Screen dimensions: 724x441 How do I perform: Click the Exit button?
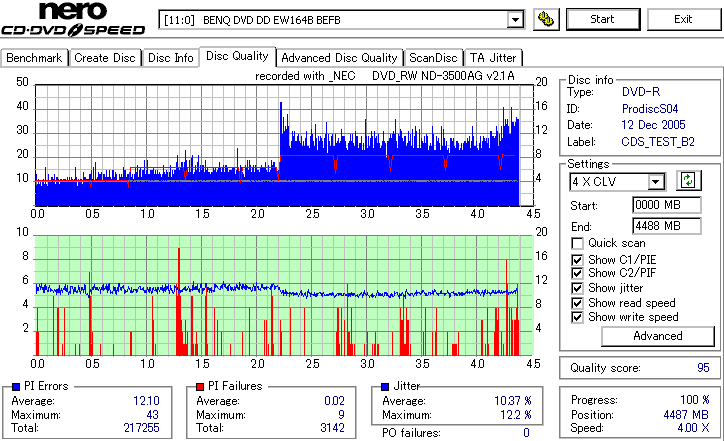(x=683, y=19)
